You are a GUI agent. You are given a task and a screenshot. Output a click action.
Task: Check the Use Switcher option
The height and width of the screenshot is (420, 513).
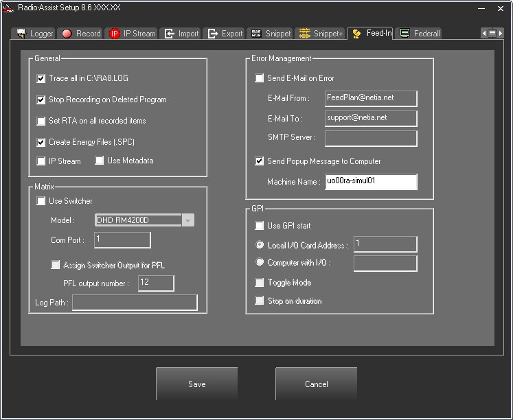41,201
